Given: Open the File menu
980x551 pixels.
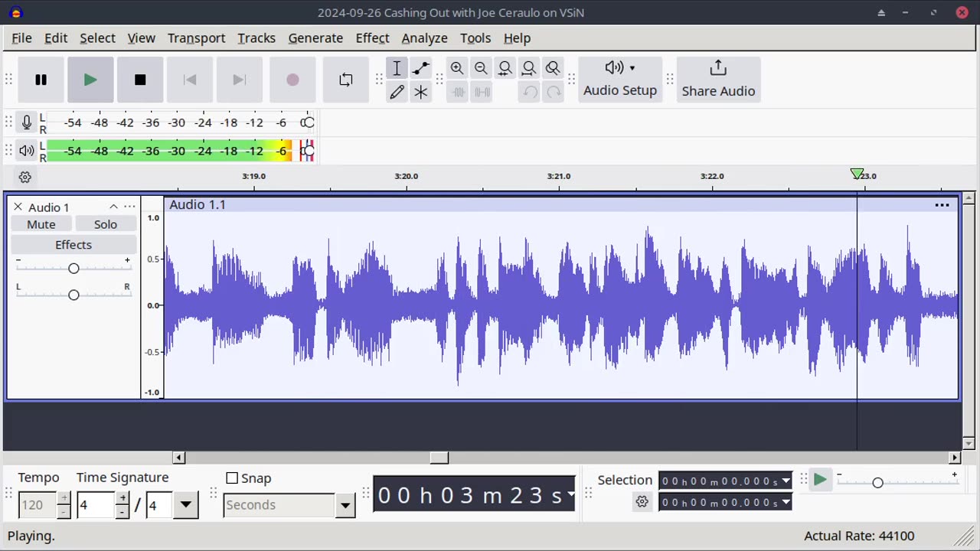Looking at the screenshot, I should 21,37.
